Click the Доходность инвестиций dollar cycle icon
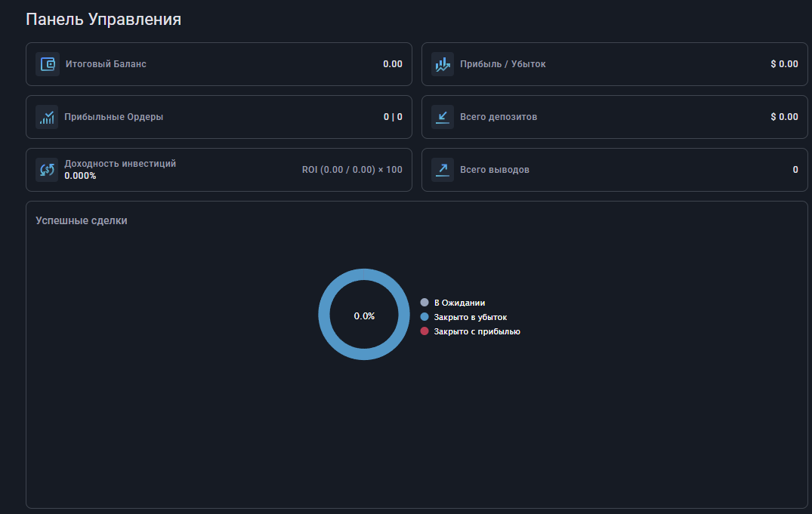812x514 pixels. [48, 170]
